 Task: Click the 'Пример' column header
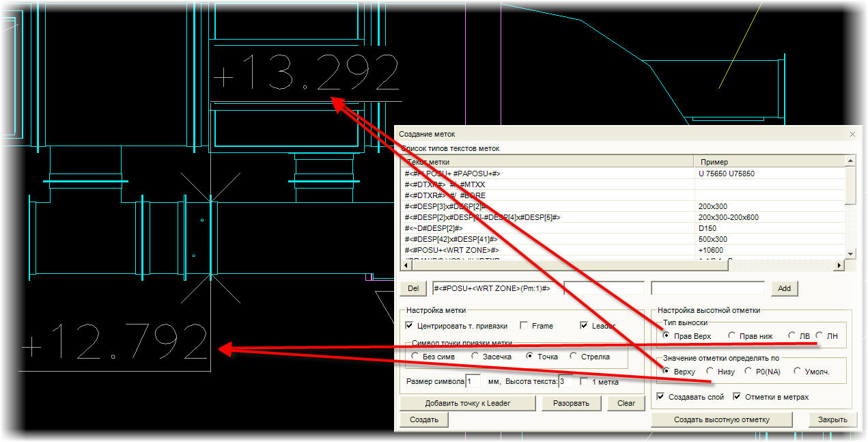click(x=770, y=162)
